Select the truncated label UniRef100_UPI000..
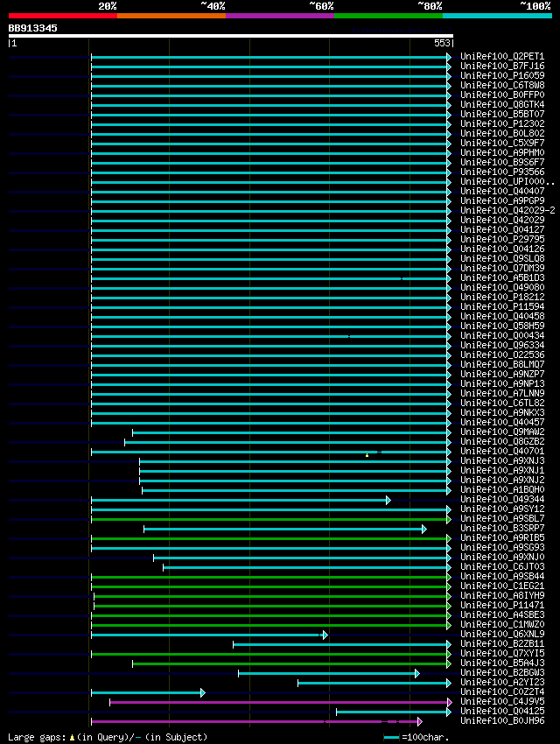 point(507,182)
